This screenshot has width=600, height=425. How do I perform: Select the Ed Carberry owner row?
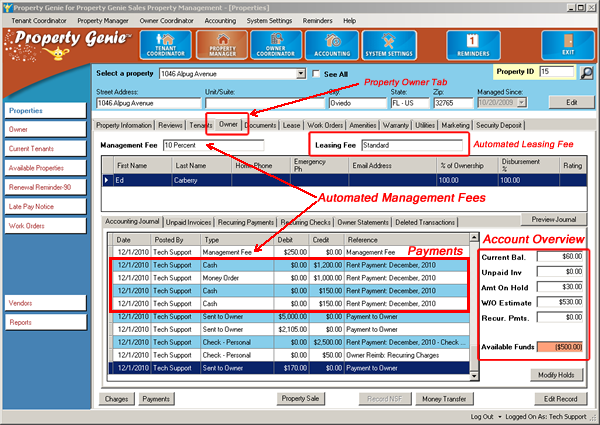(x=344, y=180)
